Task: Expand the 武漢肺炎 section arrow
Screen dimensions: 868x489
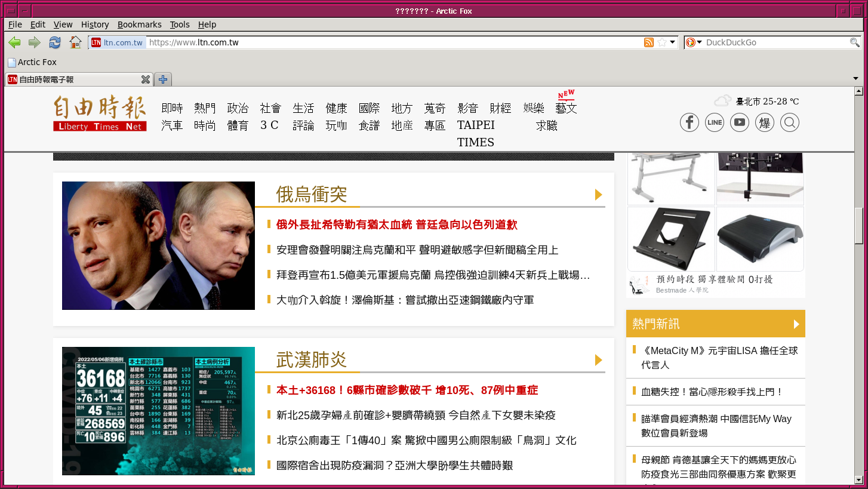Action: [598, 360]
